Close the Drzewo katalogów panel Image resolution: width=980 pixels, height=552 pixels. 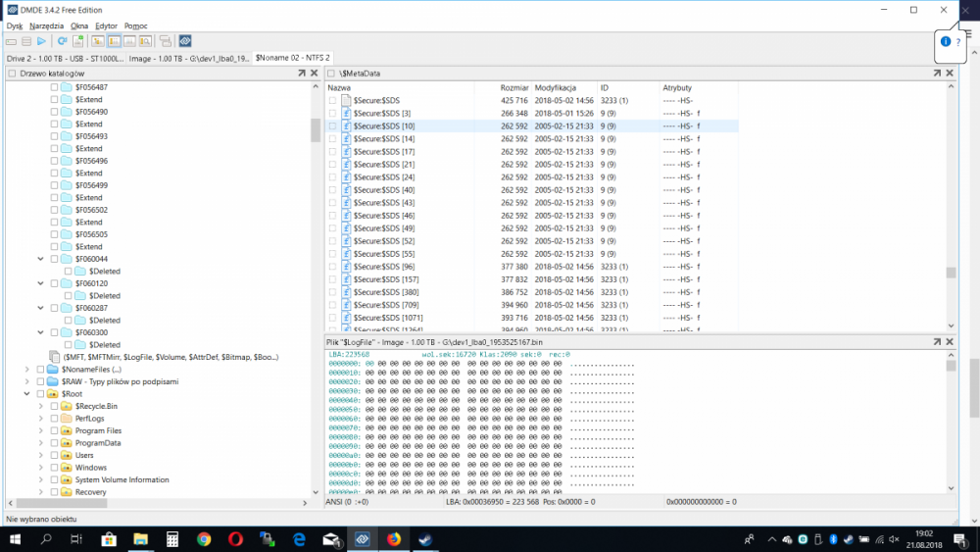(x=315, y=74)
